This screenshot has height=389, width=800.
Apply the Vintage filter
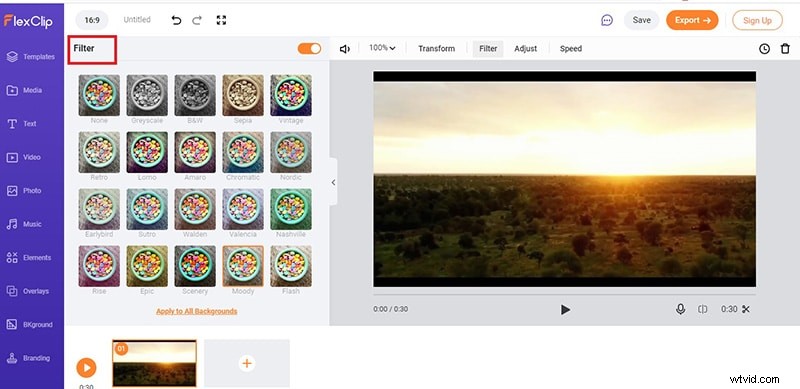click(x=291, y=95)
